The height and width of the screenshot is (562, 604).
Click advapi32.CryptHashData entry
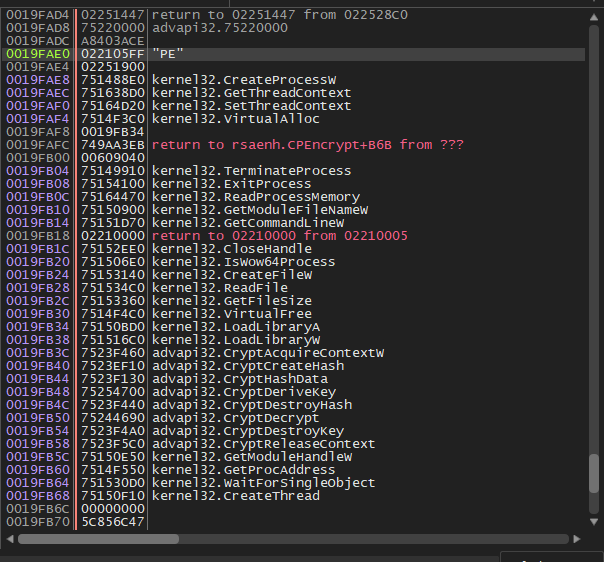point(240,379)
